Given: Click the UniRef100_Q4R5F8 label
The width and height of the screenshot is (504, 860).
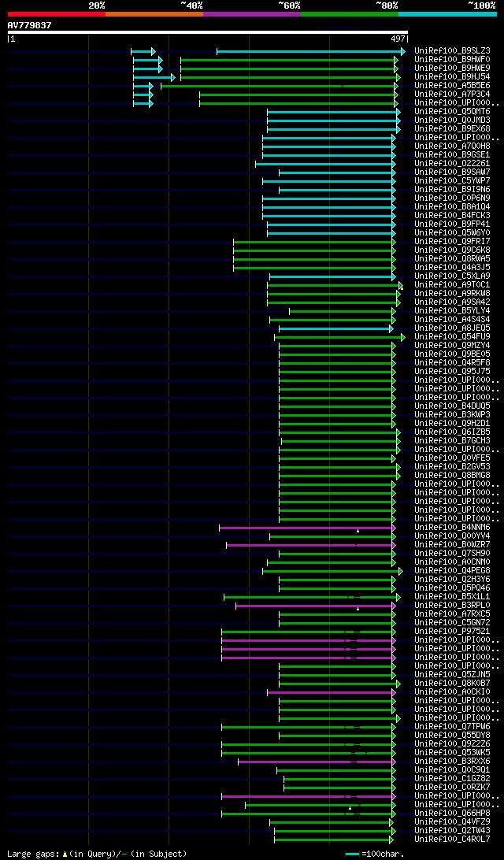Looking at the screenshot, I should (x=452, y=362).
